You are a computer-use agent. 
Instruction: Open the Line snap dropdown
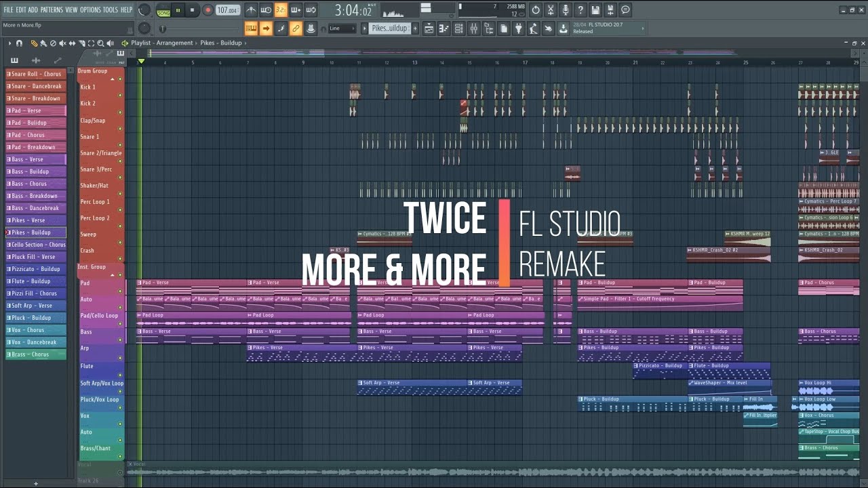(x=342, y=28)
